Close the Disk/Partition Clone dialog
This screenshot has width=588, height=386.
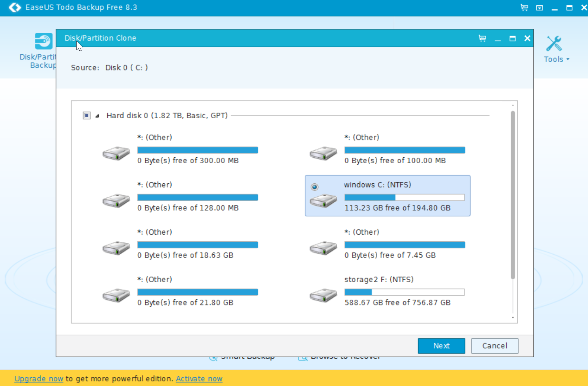click(x=527, y=38)
